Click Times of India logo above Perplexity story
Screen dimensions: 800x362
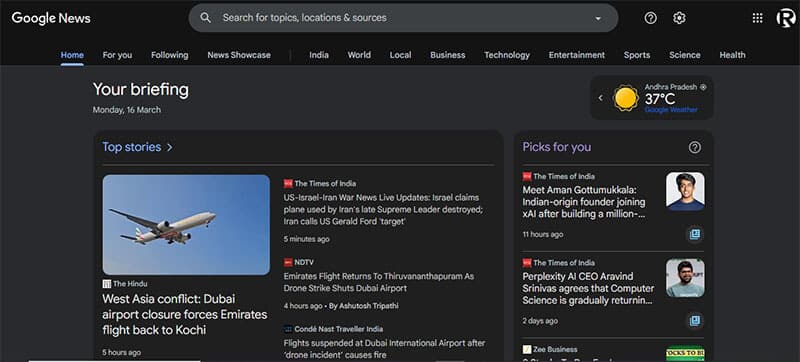527,263
